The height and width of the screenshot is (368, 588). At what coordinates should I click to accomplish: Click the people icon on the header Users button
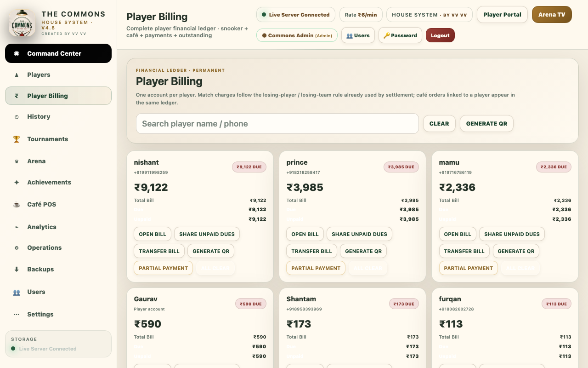(349, 35)
